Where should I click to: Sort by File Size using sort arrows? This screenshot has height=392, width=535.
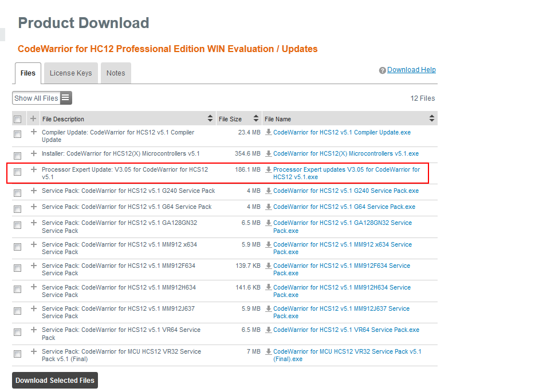pyautogui.click(x=256, y=118)
